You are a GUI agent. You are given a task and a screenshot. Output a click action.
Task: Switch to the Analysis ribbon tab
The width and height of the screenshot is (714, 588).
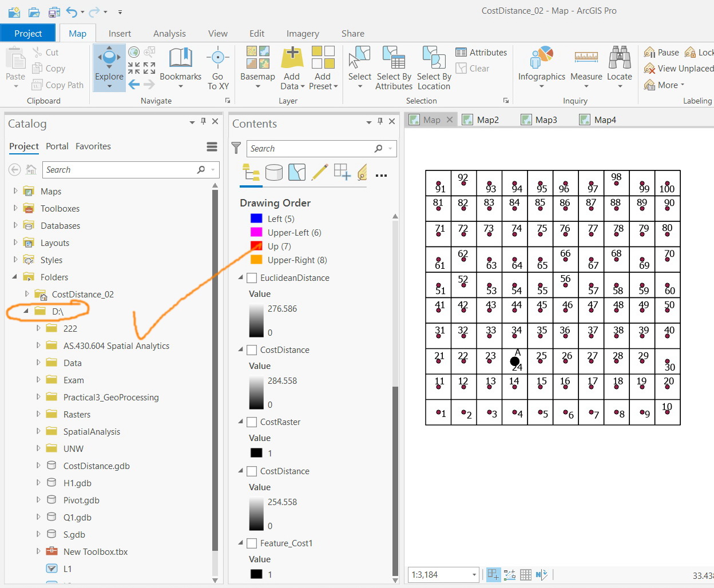[169, 34]
